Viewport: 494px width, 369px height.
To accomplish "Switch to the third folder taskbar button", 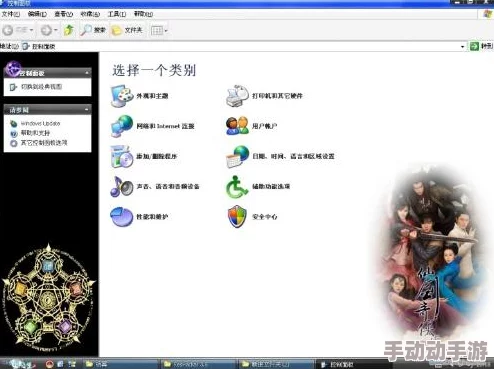I will coord(277,364).
